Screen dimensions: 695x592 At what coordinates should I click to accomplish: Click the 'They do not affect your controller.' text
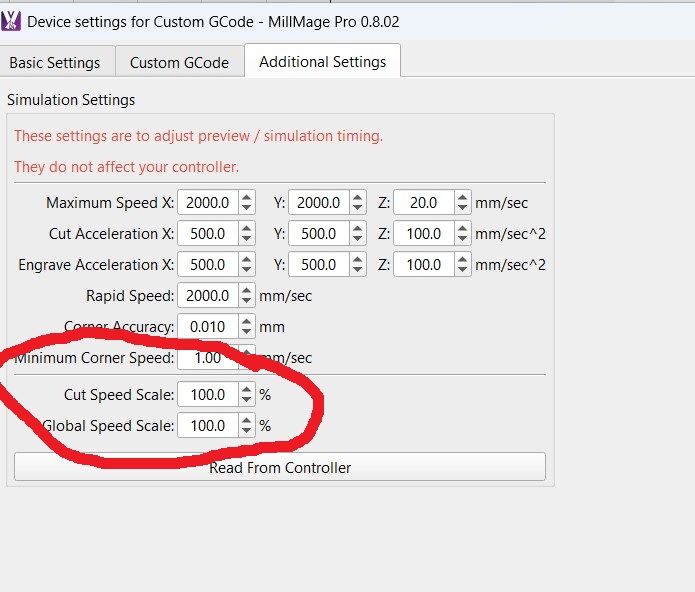pos(126,167)
